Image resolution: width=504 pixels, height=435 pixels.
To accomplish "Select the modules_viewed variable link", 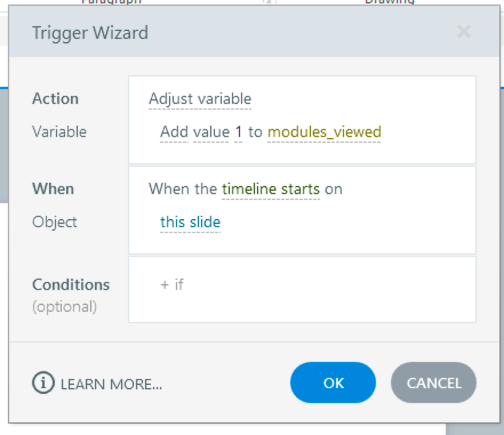I will [x=324, y=132].
